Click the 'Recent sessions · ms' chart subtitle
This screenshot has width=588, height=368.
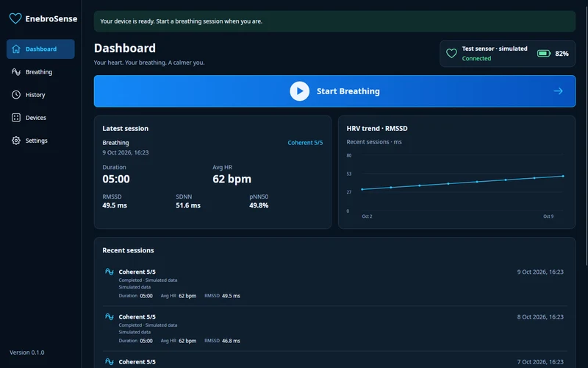pyautogui.click(x=374, y=142)
